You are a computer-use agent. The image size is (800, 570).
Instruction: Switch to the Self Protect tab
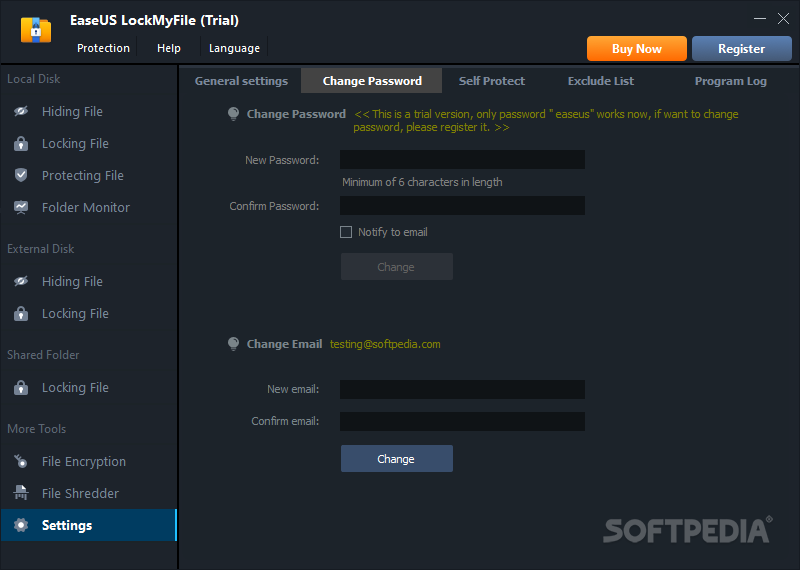tap(491, 81)
